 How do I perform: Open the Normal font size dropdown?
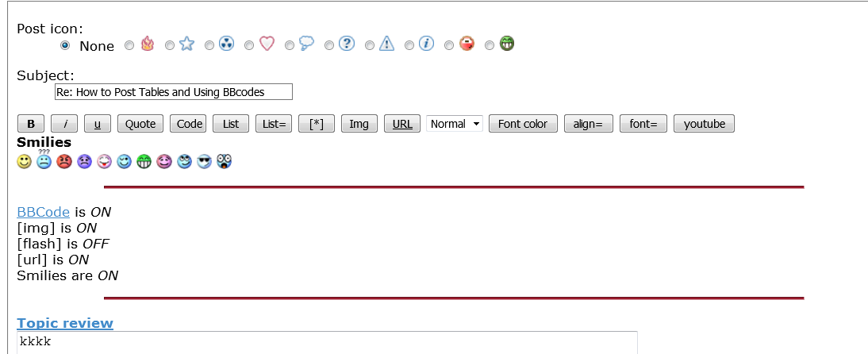tap(455, 124)
